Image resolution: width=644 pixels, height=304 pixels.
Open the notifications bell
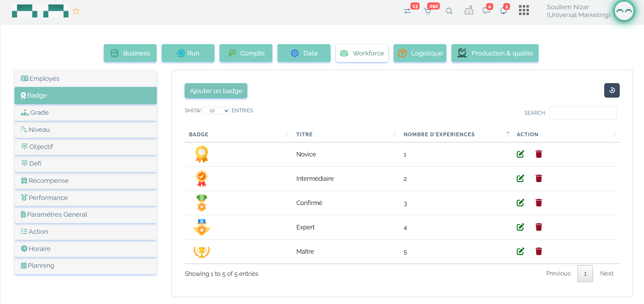(503, 11)
